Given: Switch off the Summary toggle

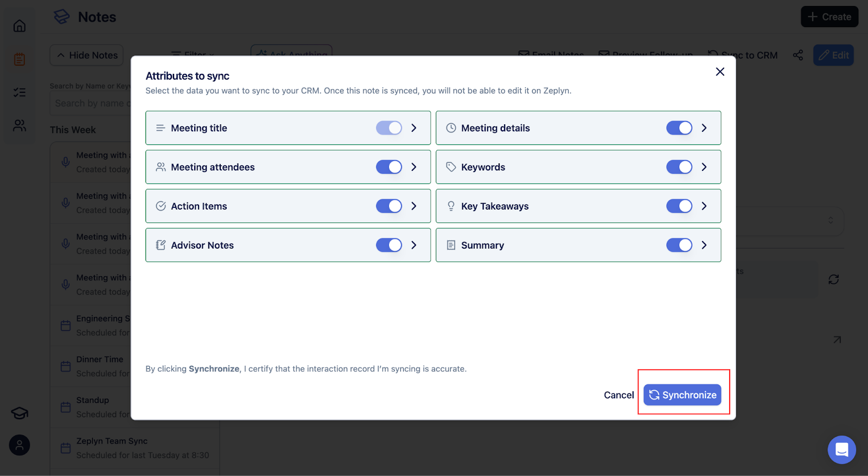Looking at the screenshot, I should point(679,245).
